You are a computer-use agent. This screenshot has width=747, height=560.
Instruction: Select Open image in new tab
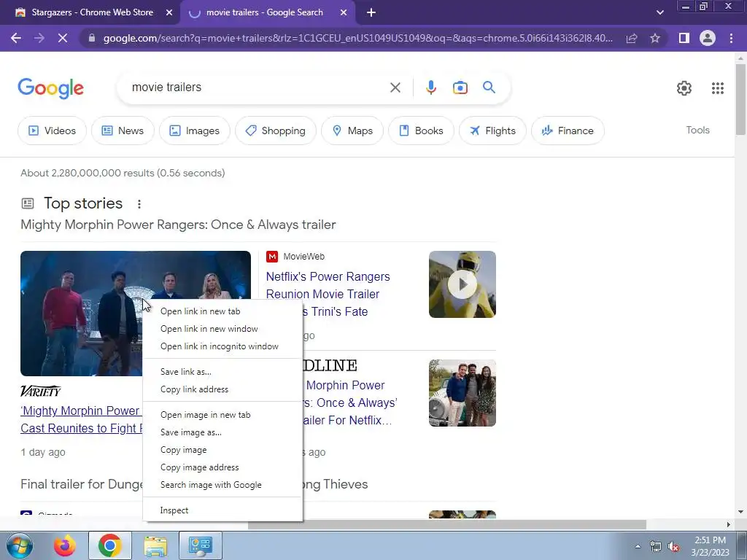pyautogui.click(x=222, y=415)
